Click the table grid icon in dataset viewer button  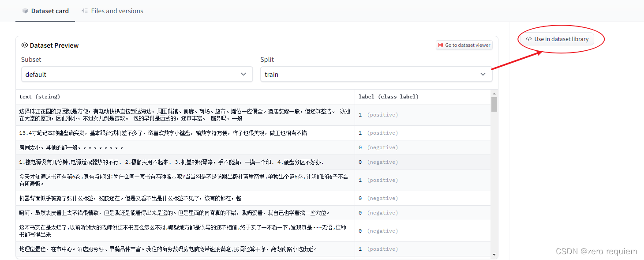[x=440, y=45]
